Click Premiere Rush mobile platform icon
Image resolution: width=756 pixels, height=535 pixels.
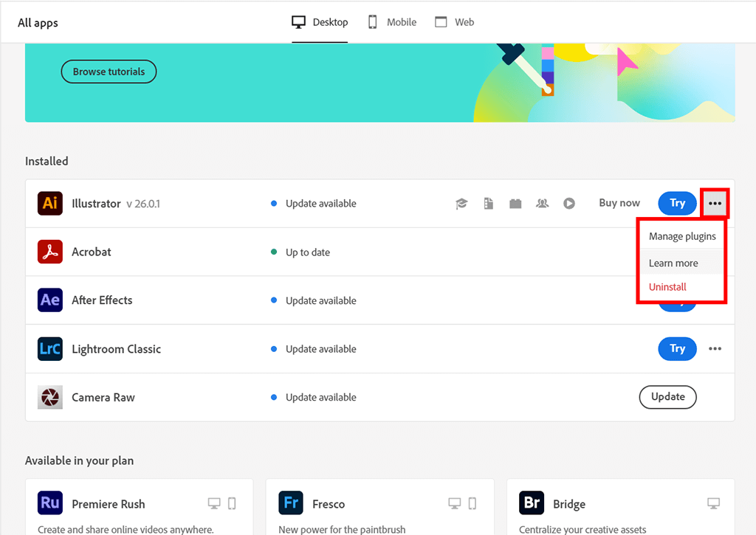[x=232, y=504]
